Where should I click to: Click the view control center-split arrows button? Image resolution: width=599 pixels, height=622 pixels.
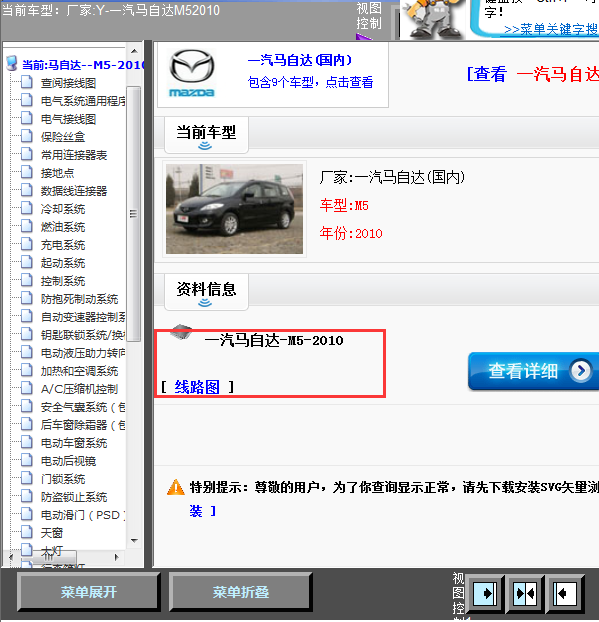(525, 594)
